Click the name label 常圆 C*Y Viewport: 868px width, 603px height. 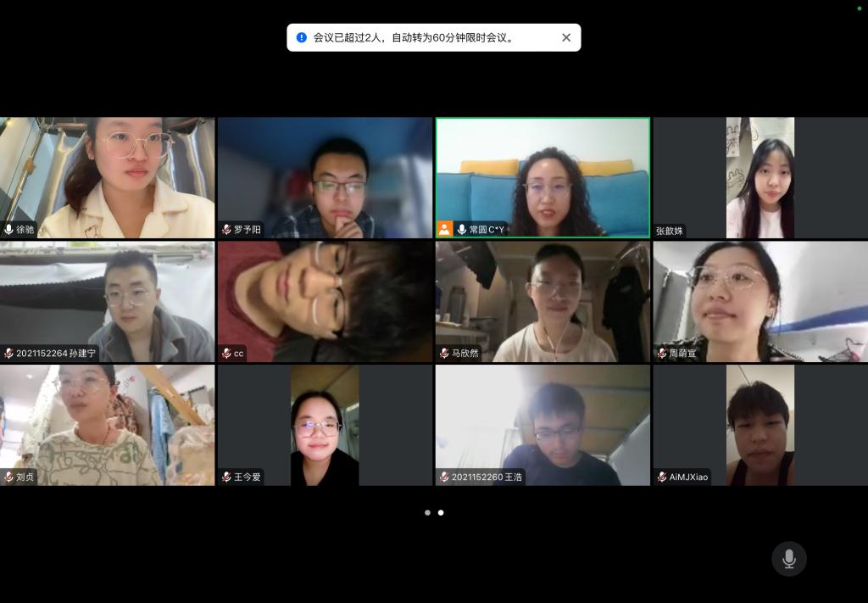click(487, 229)
